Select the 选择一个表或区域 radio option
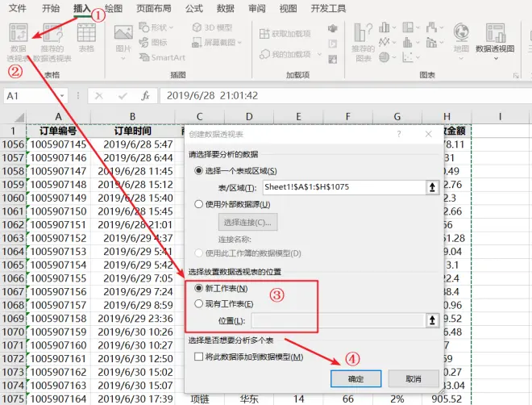The height and width of the screenshot is (405, 532). 198,171
